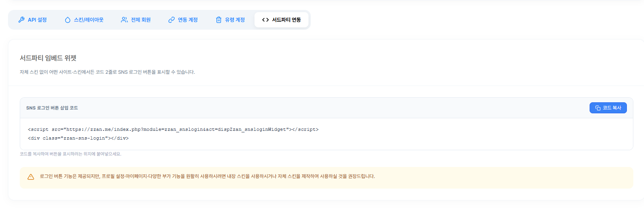Click the code brackets icon beside 서드파티 연동

(x=266, y=20)
